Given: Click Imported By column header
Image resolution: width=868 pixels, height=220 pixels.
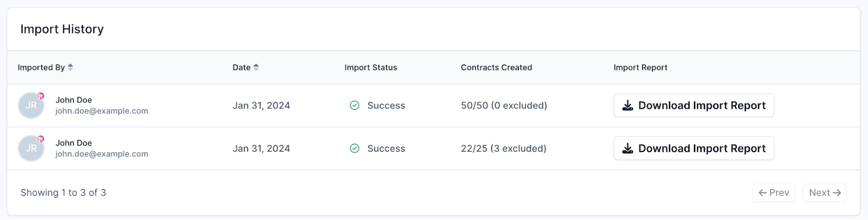Looking at the screenshot, I should click(41, 67).
